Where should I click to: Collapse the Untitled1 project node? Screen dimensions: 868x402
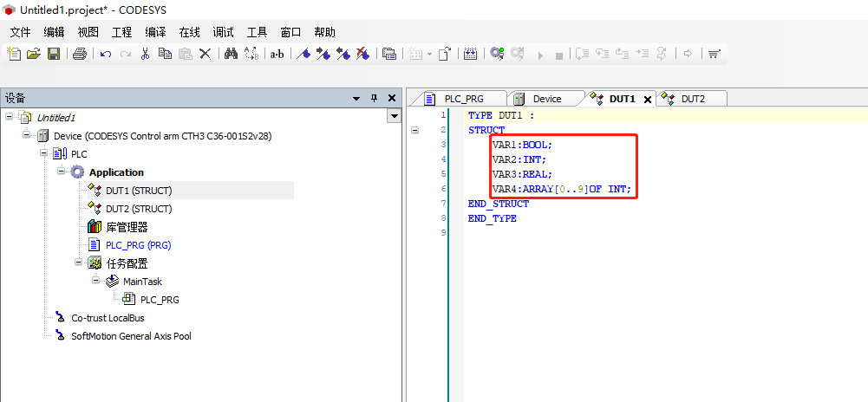9,117
